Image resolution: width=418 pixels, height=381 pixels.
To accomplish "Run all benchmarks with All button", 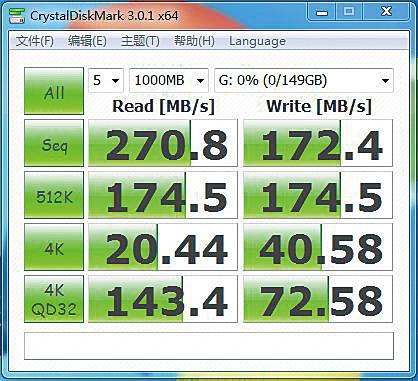I will click(54, 91).
